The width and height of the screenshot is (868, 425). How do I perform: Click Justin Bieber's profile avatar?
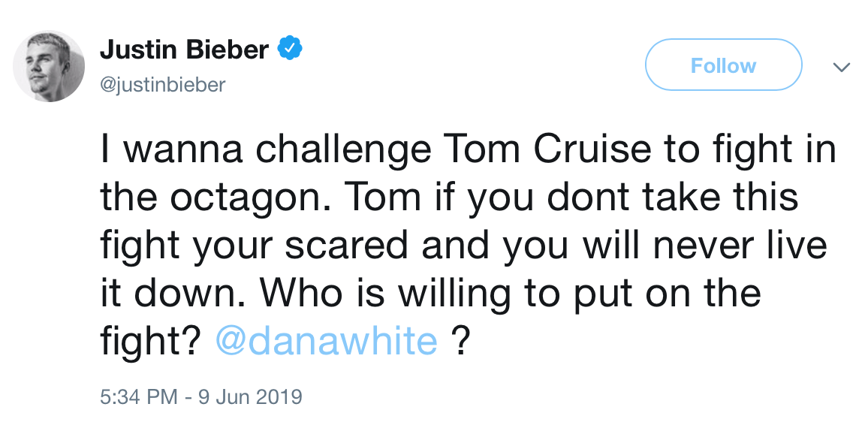(49, 66)
